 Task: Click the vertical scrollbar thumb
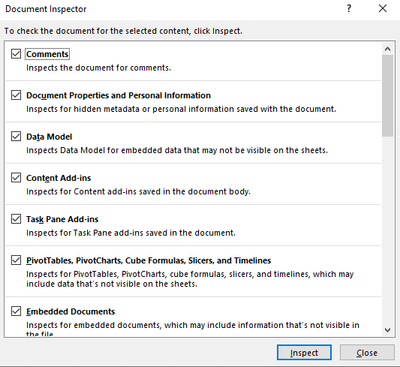click(387, 96)
